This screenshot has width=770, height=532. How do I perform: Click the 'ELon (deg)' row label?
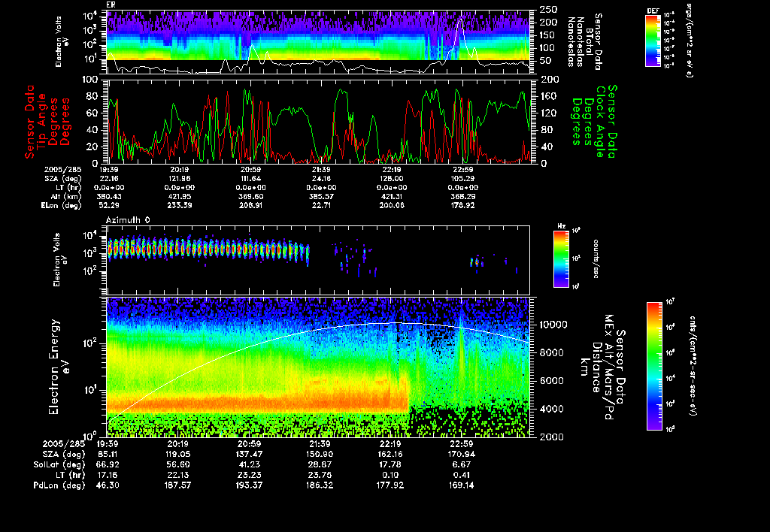(62, 206)
